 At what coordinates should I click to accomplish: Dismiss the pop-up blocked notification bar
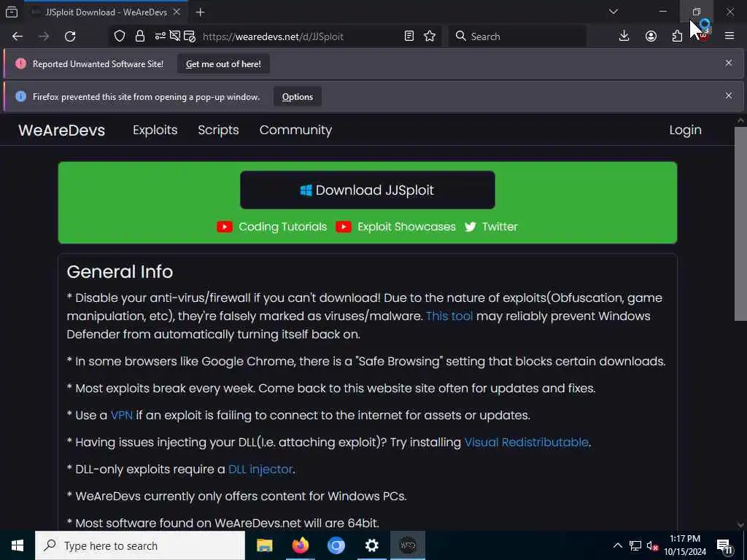coord(729,96)
